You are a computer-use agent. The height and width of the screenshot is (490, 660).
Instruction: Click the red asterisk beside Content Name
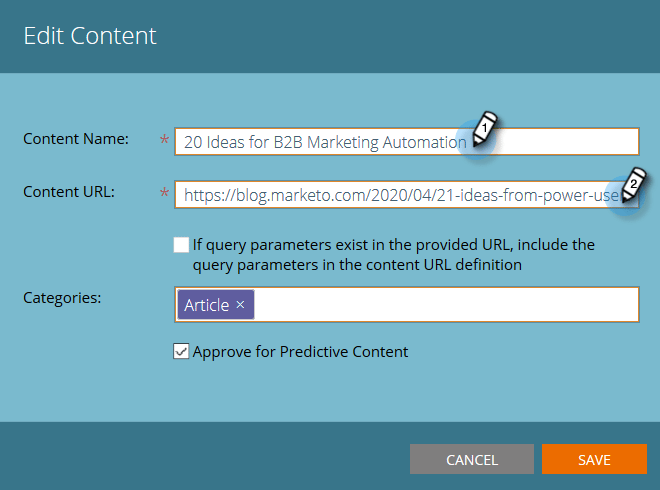[164, 141]
